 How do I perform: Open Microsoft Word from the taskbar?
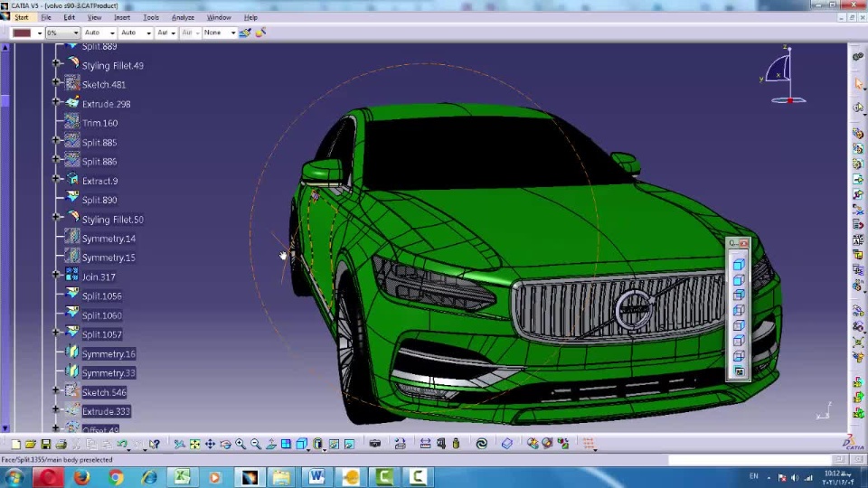click(316, 477)
